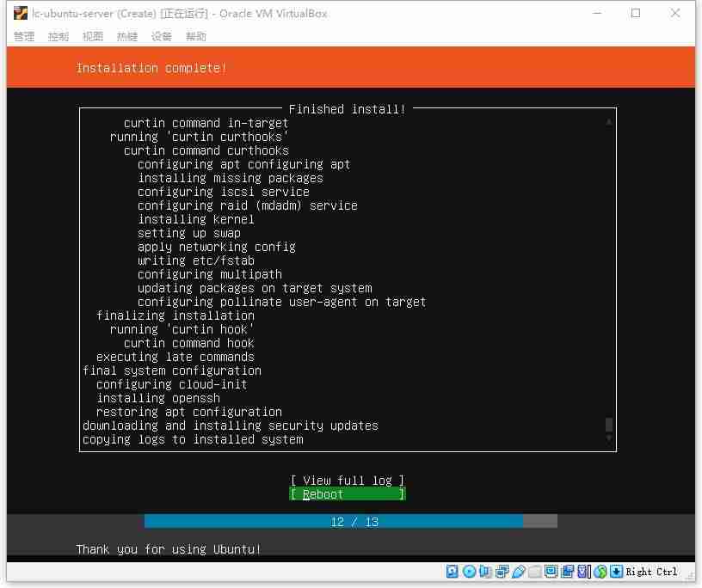Click the network adapter status icon
Screen dimensions: 702x588
coord(502,571)
